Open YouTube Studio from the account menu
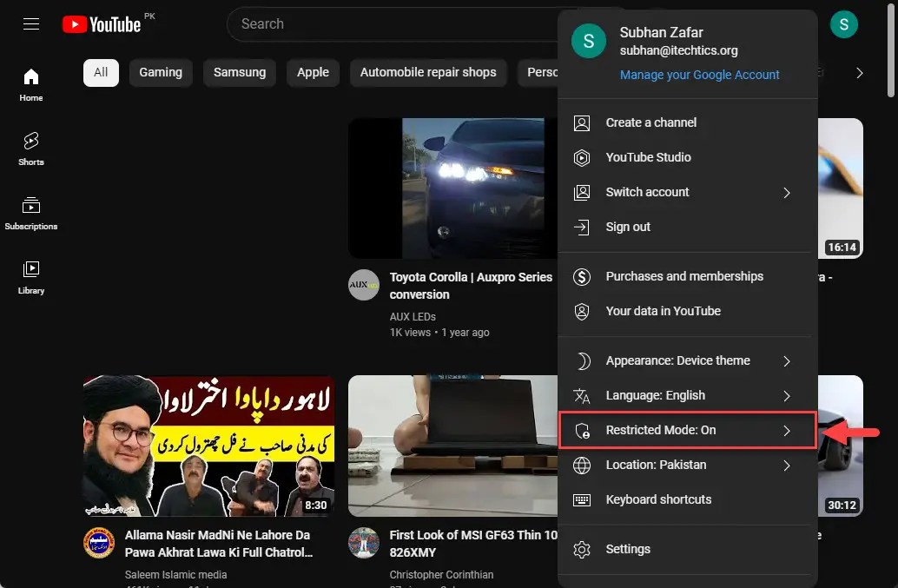 tap(648, 157)
